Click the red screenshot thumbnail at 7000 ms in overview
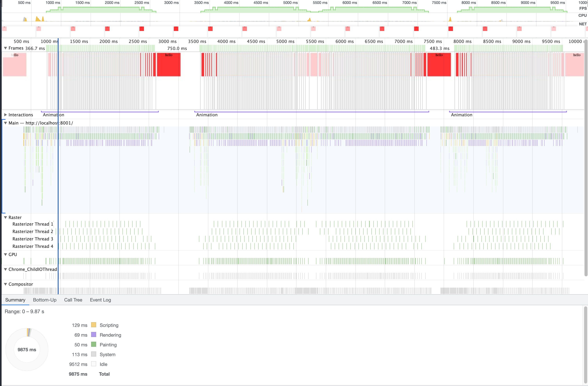This screenshot has width=588, height=386. pos(416,29)
